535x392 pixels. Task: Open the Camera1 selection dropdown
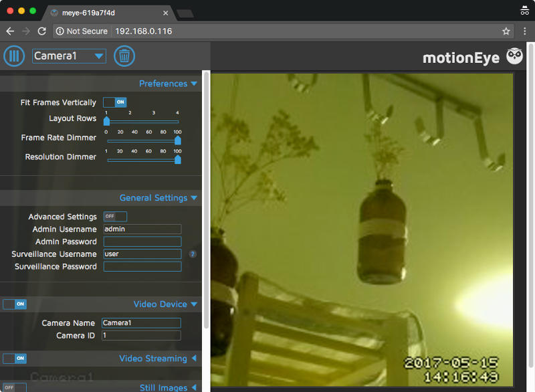coord(69,56)
